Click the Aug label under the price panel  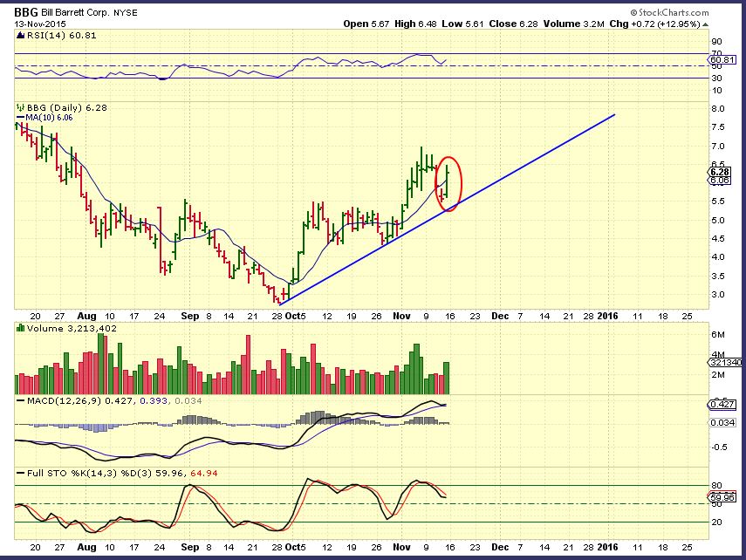(x=86, y=316)
